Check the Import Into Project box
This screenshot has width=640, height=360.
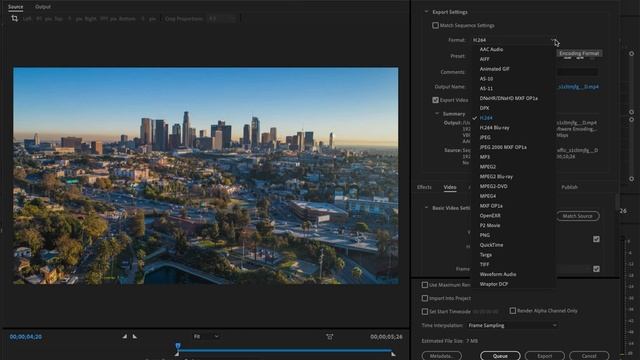425,298
